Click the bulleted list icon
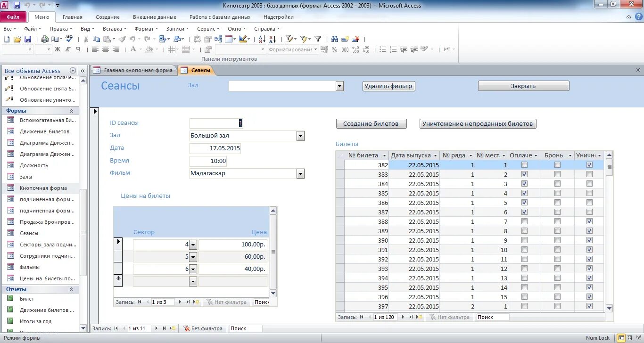This screenshot has height=343, width=644. point(383,49)
